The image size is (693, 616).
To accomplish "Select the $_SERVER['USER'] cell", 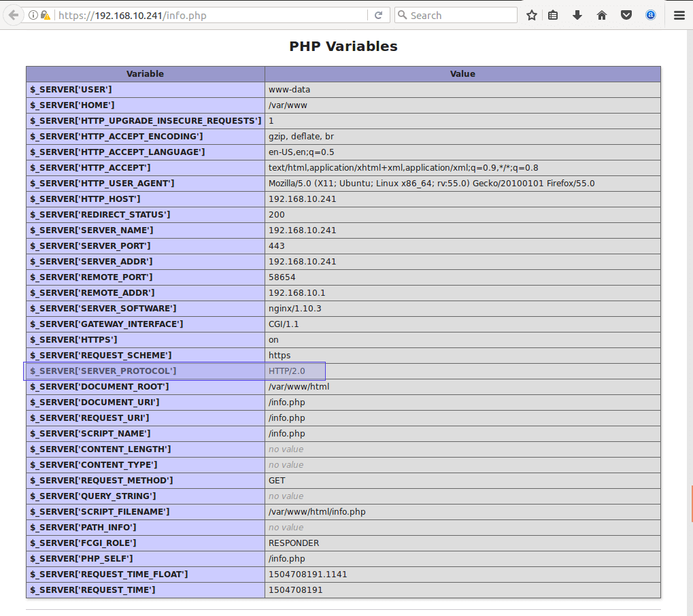I will coord(145,90).
